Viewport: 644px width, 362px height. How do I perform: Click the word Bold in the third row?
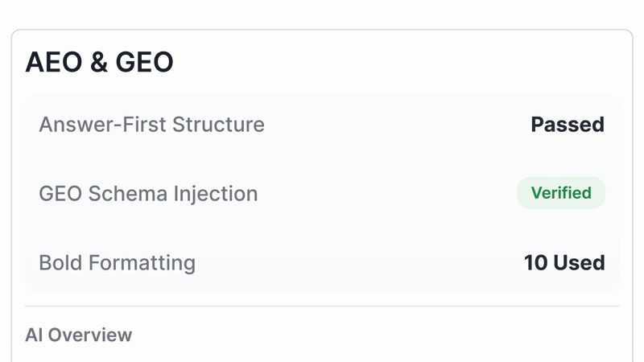coord(57,262)
